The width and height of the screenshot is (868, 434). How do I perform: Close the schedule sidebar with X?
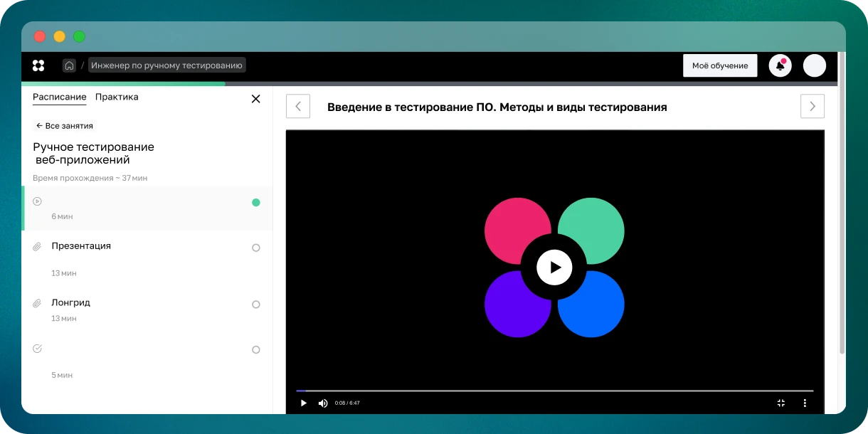pyautogui.click(x=256, y=99)
